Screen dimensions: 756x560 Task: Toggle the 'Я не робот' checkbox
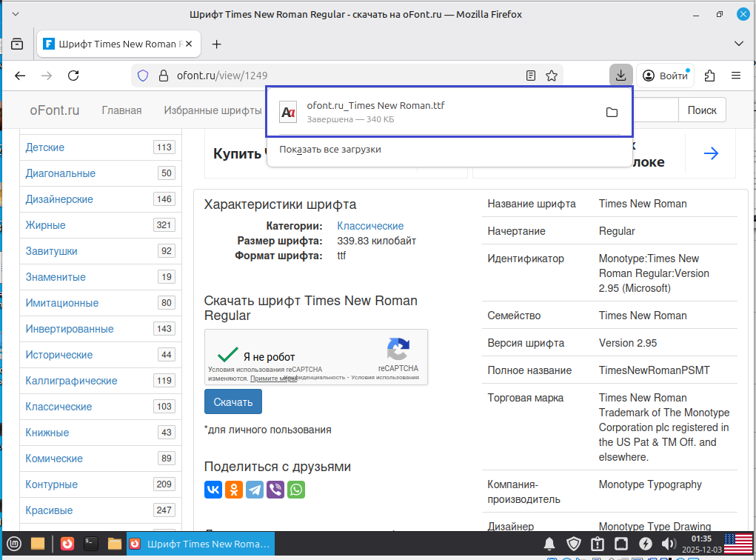pyautogui.click(x=227, y=355)
